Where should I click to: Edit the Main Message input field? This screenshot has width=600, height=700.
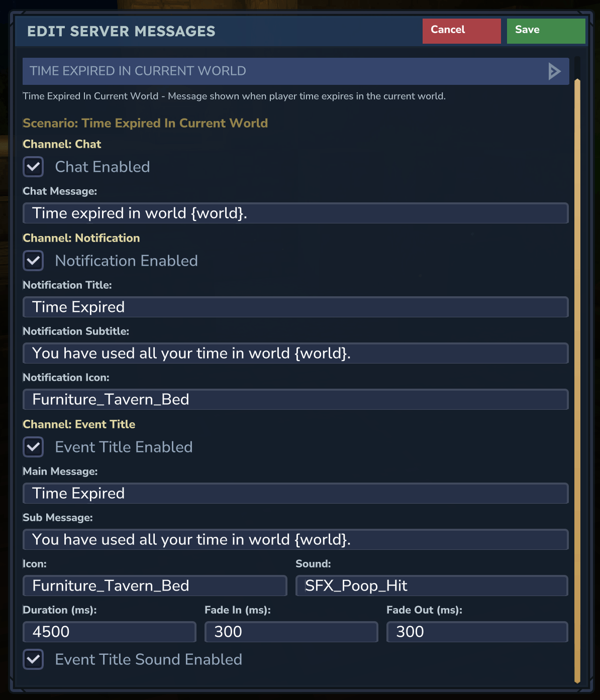[x=295, y=494]
